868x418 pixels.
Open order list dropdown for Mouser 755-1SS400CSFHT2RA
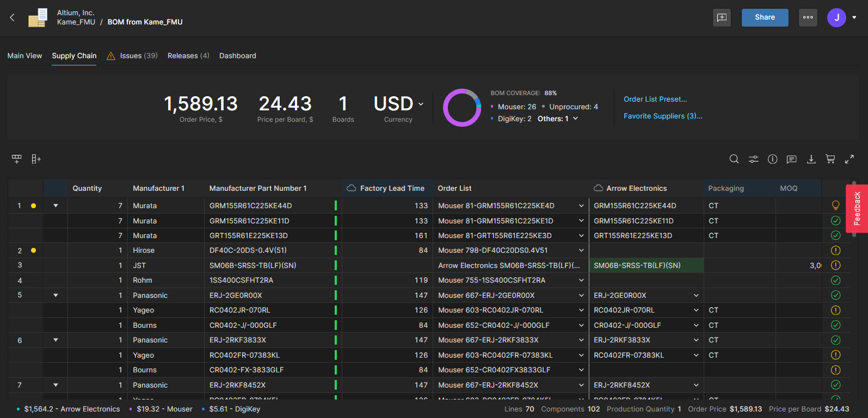(581, 280)
